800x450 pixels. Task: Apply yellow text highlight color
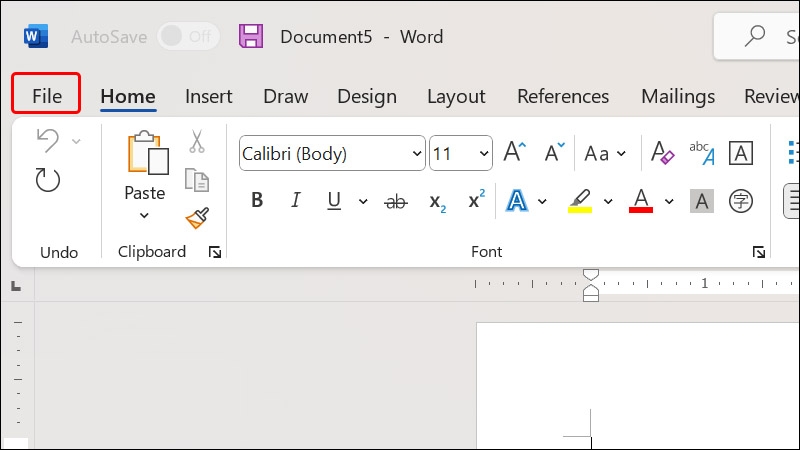pos(580,201)
